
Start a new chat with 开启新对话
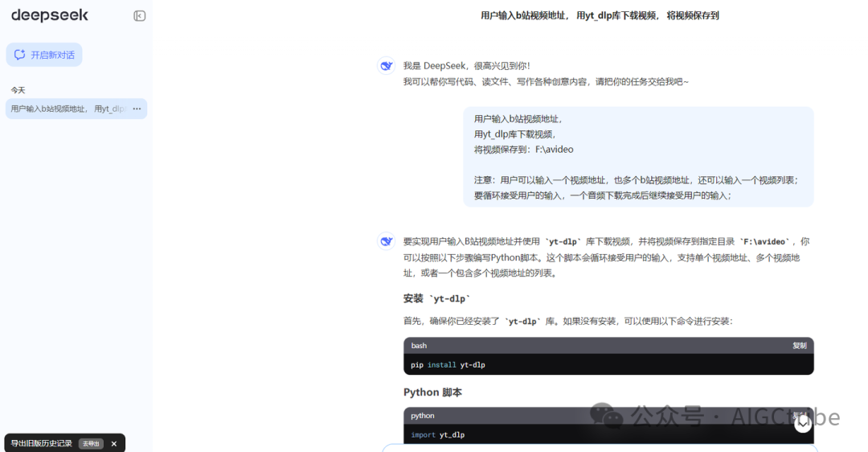[x=44, y=55]
